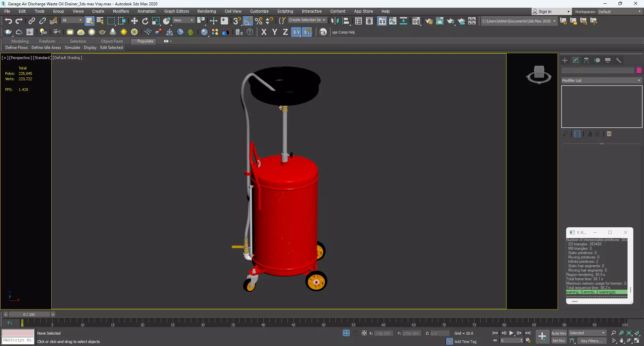Click the Align tool icon
The image size is (644, 346).
pos(345,21)
